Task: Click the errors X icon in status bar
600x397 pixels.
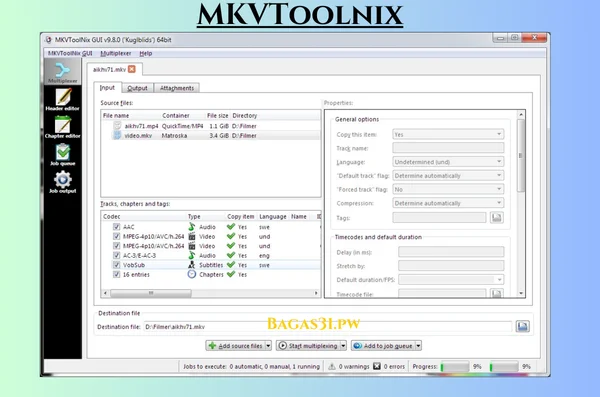Action: tap(377, 366)
